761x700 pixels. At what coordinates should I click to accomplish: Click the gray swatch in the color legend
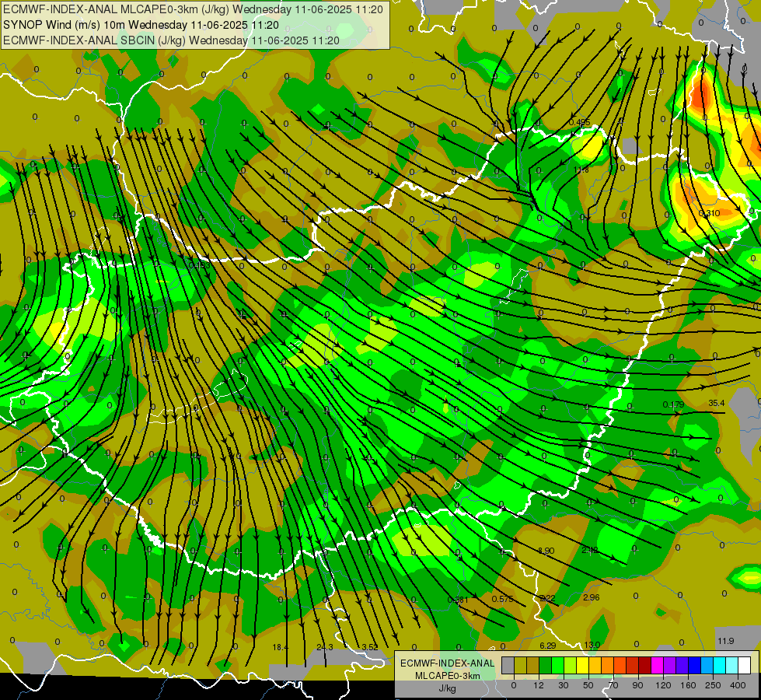point(508,665)
